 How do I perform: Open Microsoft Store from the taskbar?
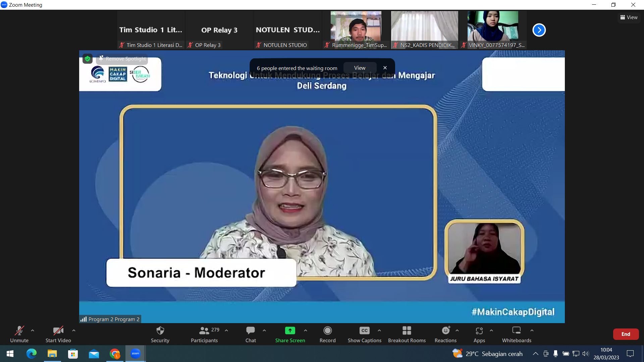point(73,354)
